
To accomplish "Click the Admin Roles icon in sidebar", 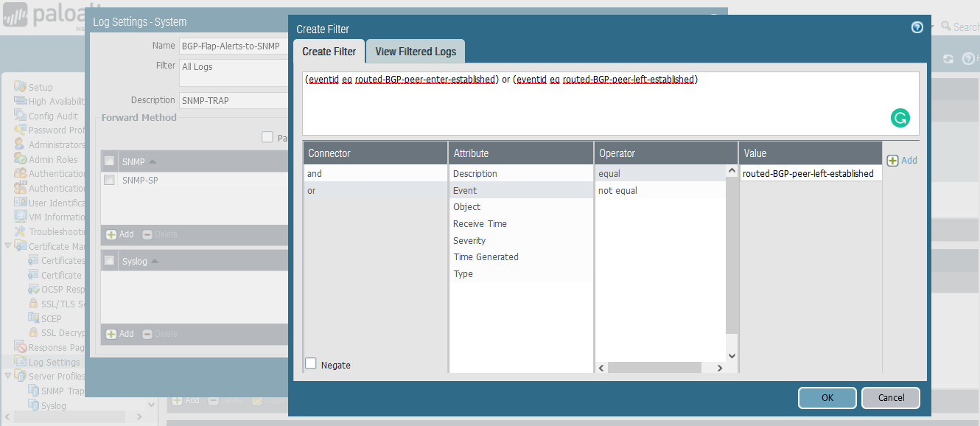I will coord(21,159).
